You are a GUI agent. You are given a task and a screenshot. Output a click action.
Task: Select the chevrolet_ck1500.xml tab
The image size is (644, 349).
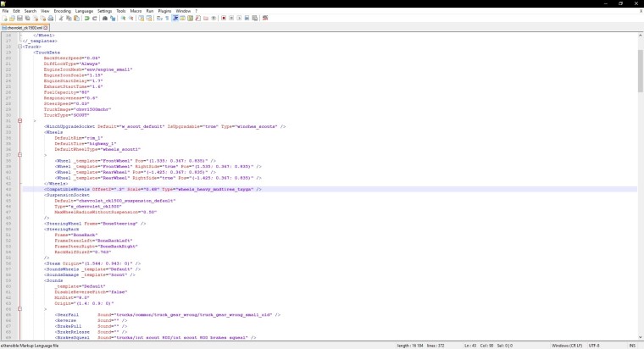[x=24, y=28]
